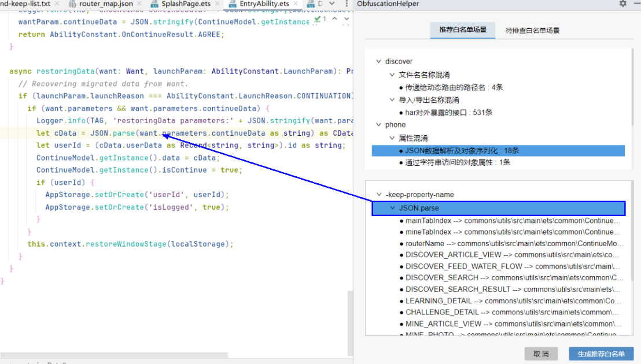
Task: Open editor tab options (three dots)
Action: click(347, 4)
